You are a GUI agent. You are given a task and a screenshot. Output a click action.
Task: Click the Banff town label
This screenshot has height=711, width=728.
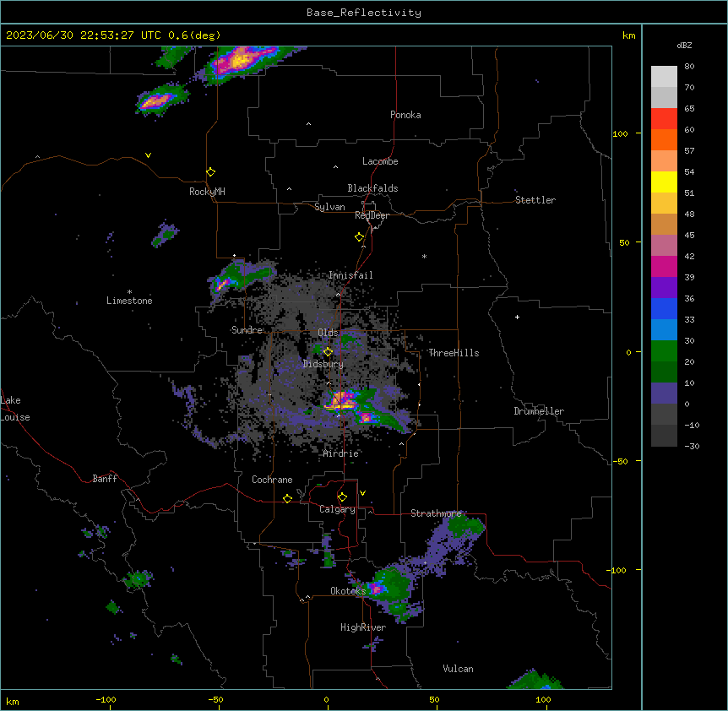(x=105, y=479)
